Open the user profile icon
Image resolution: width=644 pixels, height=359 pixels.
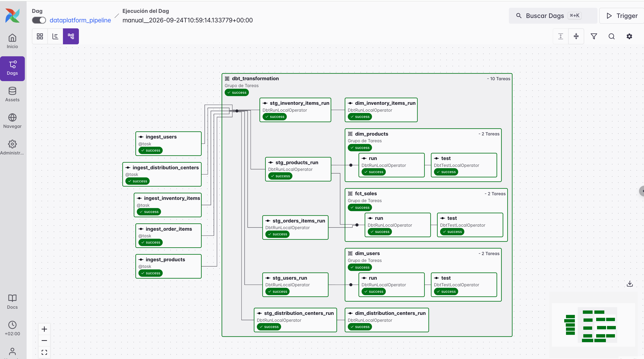coord(12,352)
